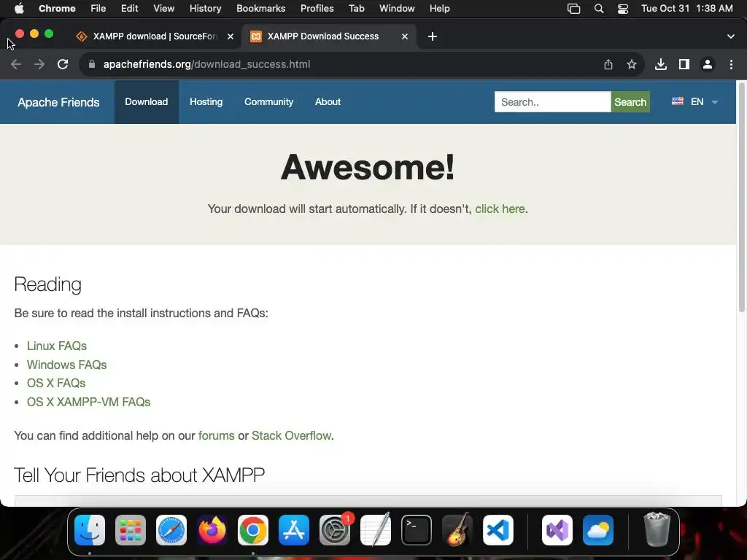Screen dimensions: 747x560
Task: Open the OS X XAMPP-VM FAQs link
Action: pyautogui.click(x=88, y=402)
